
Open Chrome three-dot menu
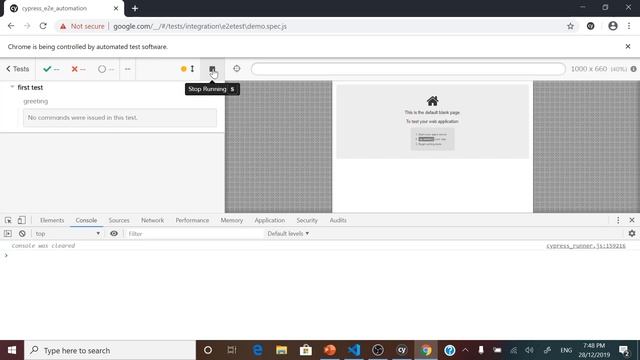[x=629, y=26]
